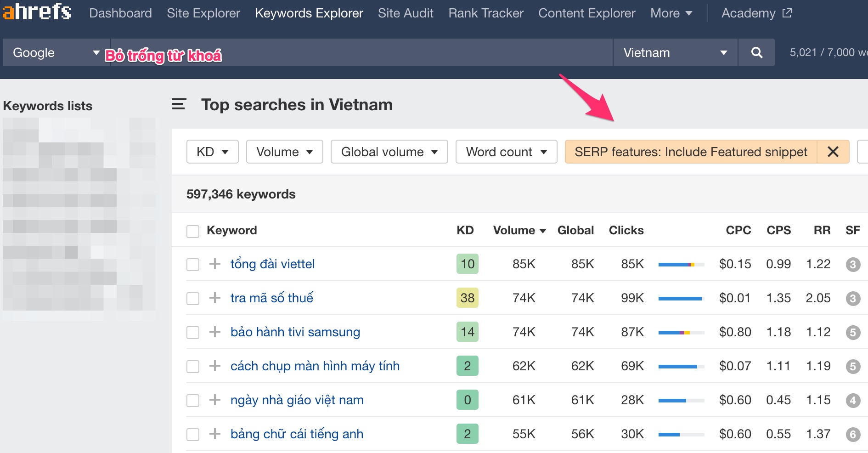
Task: Click the Ahrefs logo
Action: [x=37, y=11]
